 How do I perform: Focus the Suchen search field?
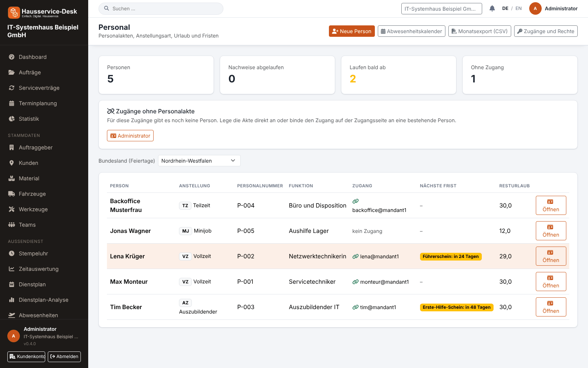(161, 9)
